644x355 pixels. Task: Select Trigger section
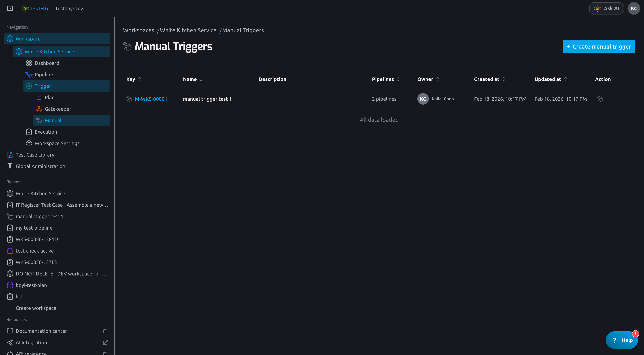tap(67, 86)
